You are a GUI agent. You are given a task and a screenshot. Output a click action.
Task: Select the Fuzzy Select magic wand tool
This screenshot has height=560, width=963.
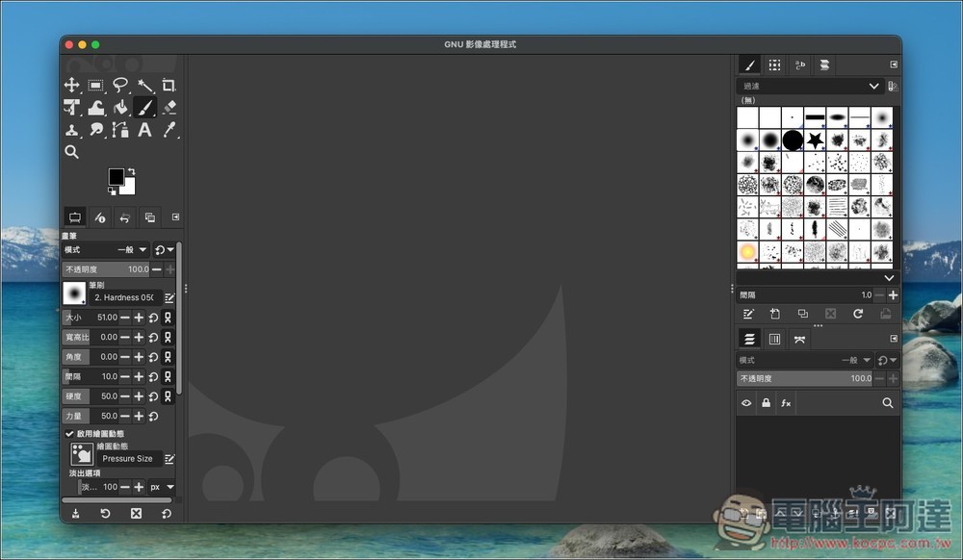tap(145, 85)
